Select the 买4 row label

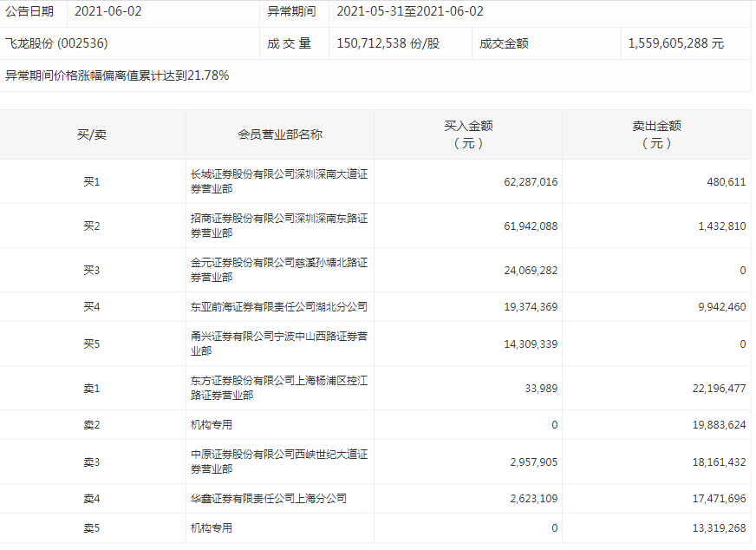pos(92,307)
